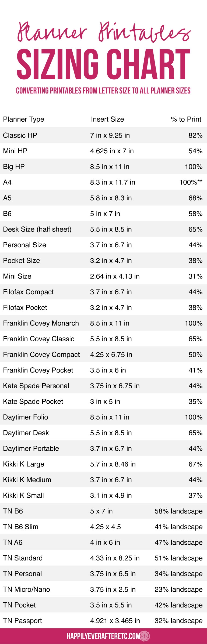Click the 54% value for Mini HP
This screenshot has width=207, height=644.
click(195, 151)
